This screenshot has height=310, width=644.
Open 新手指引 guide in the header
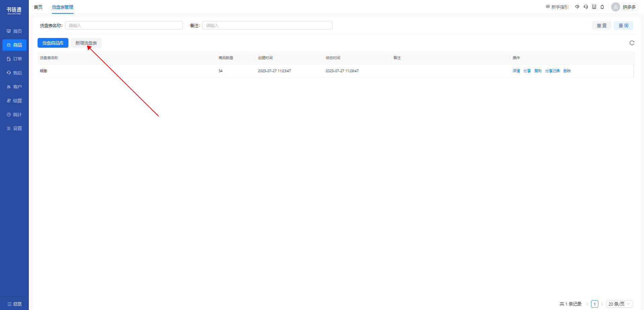(x=557, y=7)
